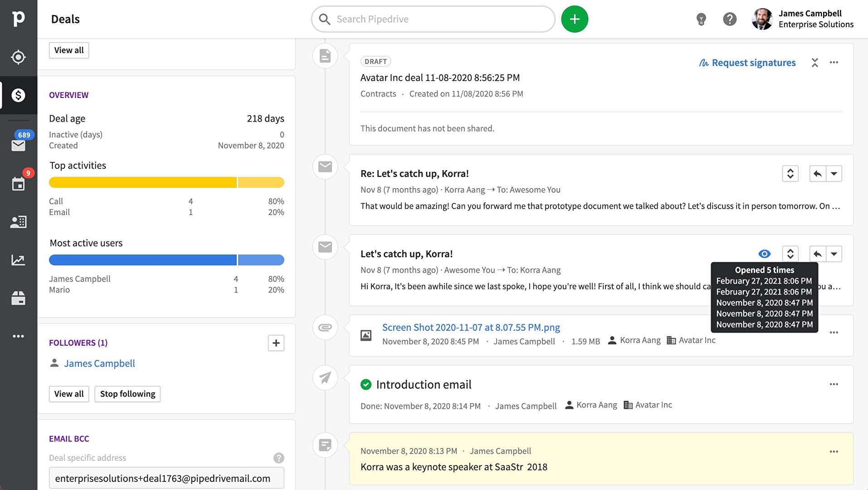This screenshot has width=868, height=490.
Task: Open the Insights statistics icon
Action: (x=19, y=260)
